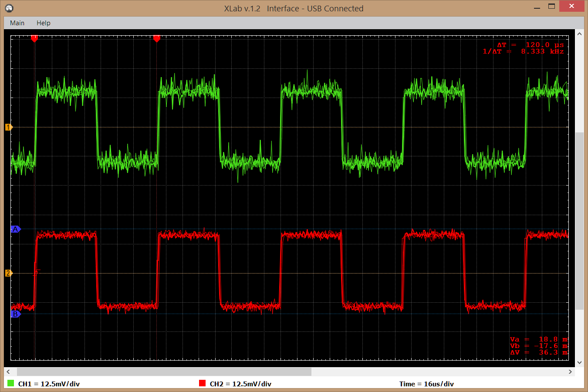Click the XLab application icon in title bar
This screenshot has height=392, width=588.
coord(9,8)
